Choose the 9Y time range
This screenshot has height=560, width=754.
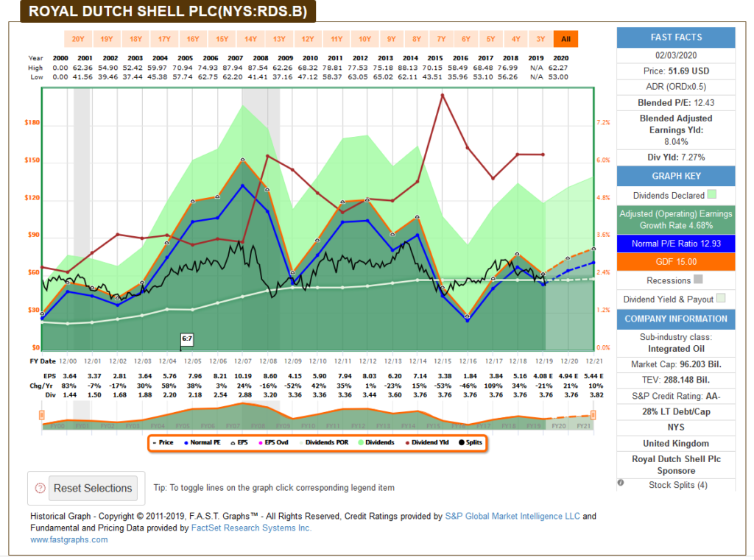click(392, 39)
